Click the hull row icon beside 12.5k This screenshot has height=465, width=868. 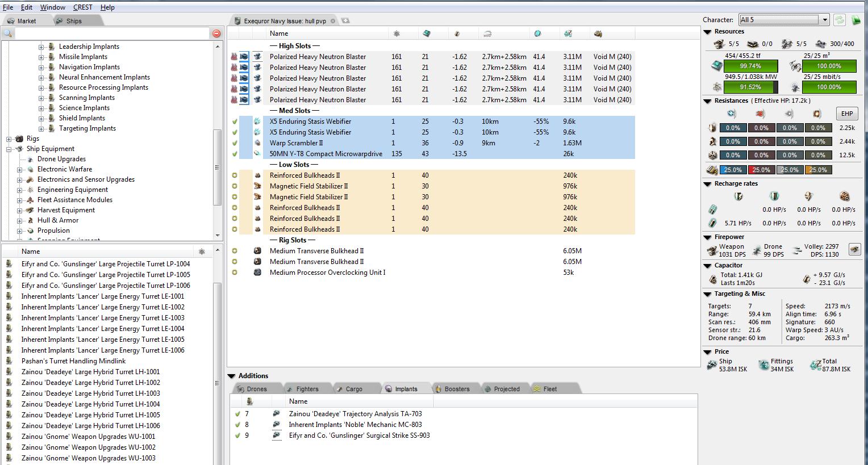(712, 155)
